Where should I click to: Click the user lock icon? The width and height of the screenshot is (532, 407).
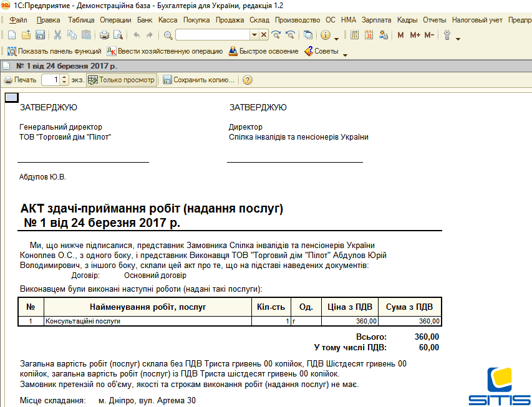tap(384, 35)
